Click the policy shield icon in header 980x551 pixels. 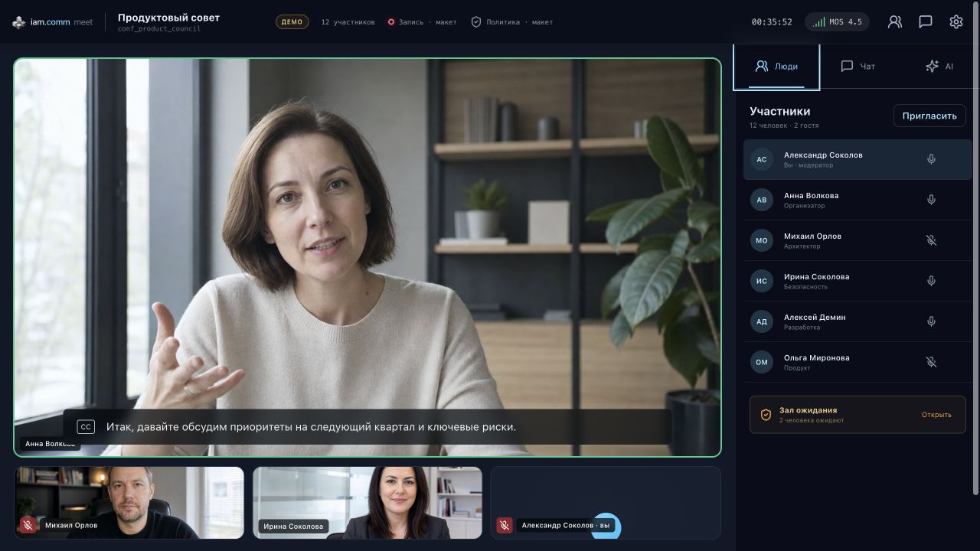(x=476, y=22)
